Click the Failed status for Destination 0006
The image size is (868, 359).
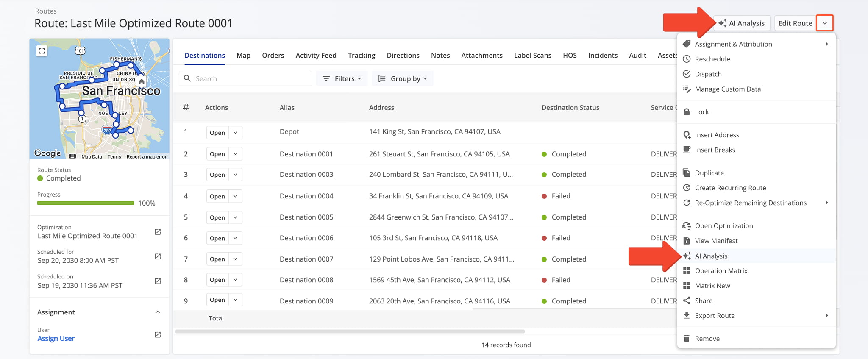[x=556, y=238]
